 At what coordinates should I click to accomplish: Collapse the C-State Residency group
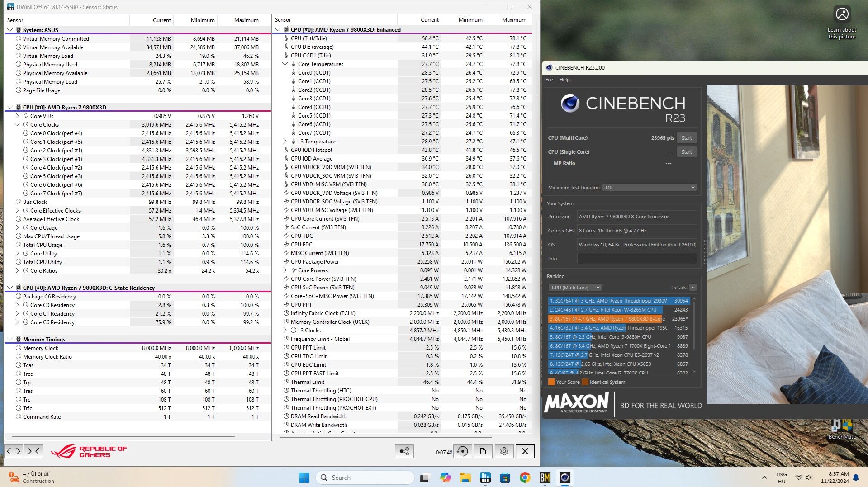(10, 288)
